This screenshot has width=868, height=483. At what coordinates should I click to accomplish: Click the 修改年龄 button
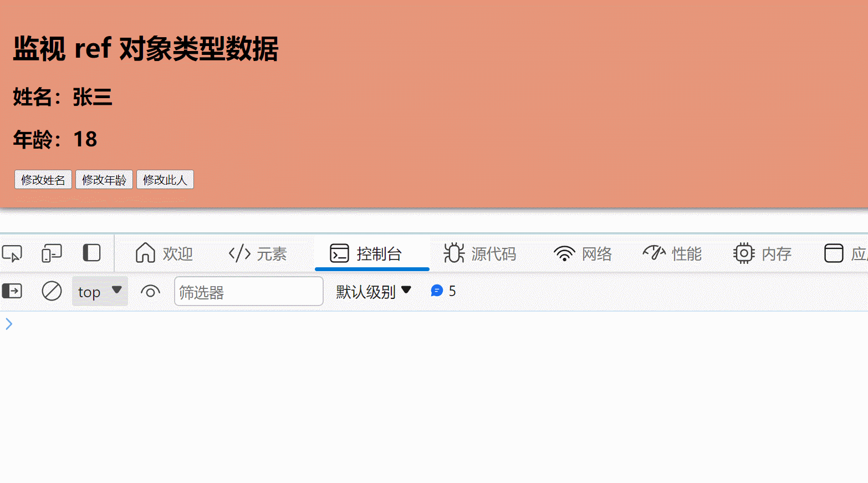point(104,180)
